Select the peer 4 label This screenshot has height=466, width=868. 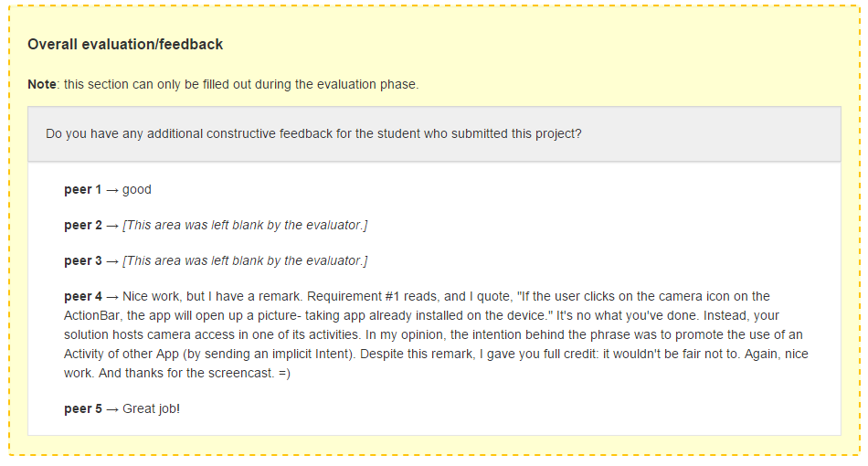click(x=83, y=296)
